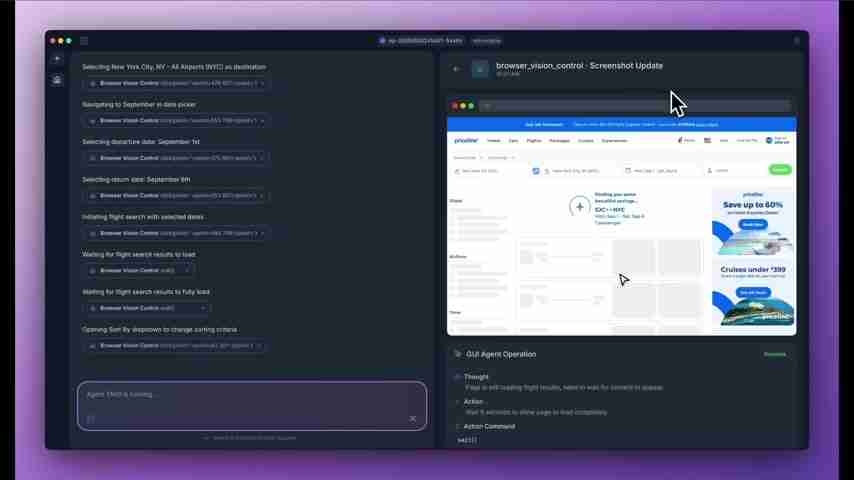Click the icon at the title bar's far right
Viewport: 854px width, 480px height.
pyautogui.click(x=797, y=40)
